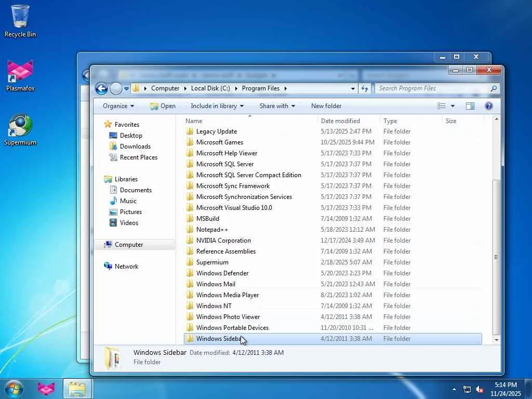
Task: Select Microsoft Synchronization Services folder
Action: 244,196
